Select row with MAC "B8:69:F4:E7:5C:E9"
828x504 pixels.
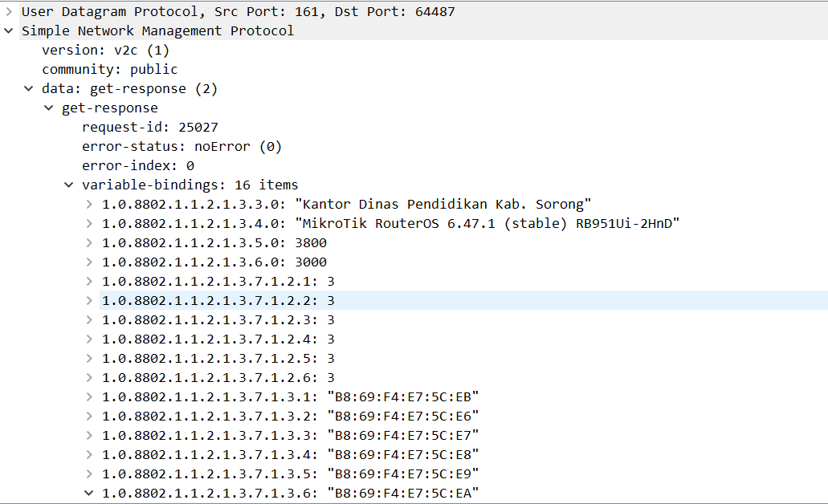[x=291, y=474]
